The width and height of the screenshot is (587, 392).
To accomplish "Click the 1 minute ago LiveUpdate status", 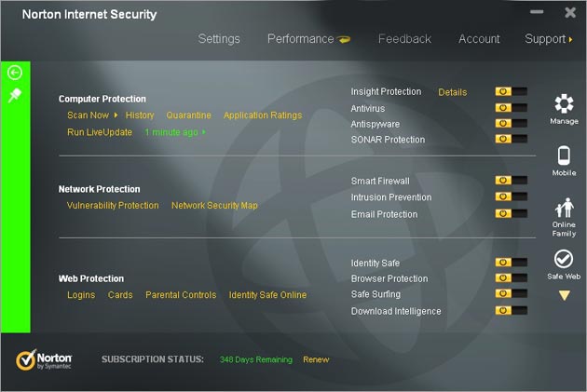I will [x=171, y=132].
